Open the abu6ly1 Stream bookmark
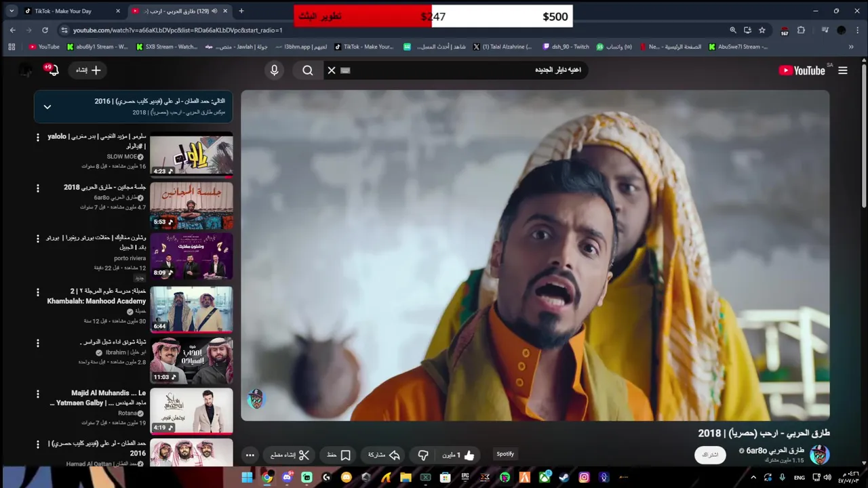Viewport: 868px width, 488px height. tap(97, 47)
